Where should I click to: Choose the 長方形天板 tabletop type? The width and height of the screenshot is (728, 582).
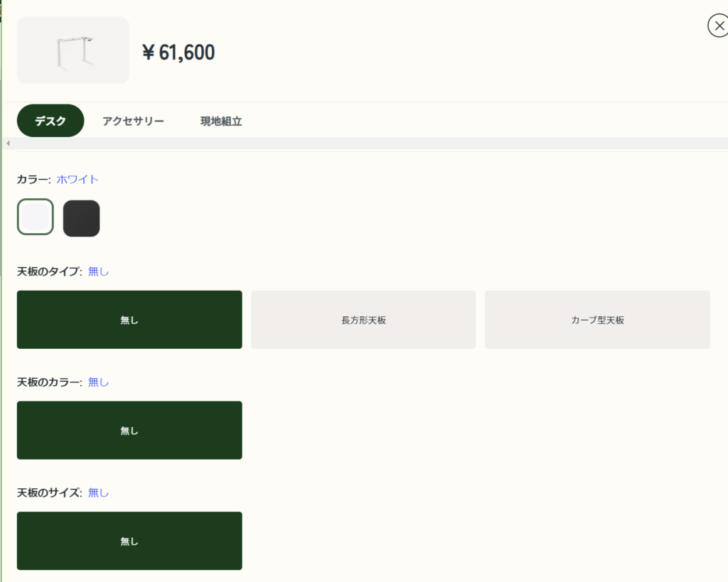363,320
